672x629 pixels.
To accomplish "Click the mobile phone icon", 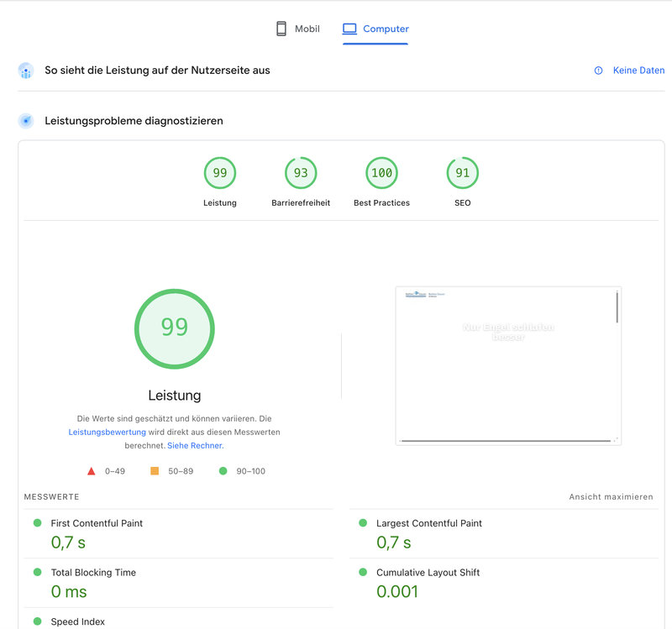I will tap(281, 29).
